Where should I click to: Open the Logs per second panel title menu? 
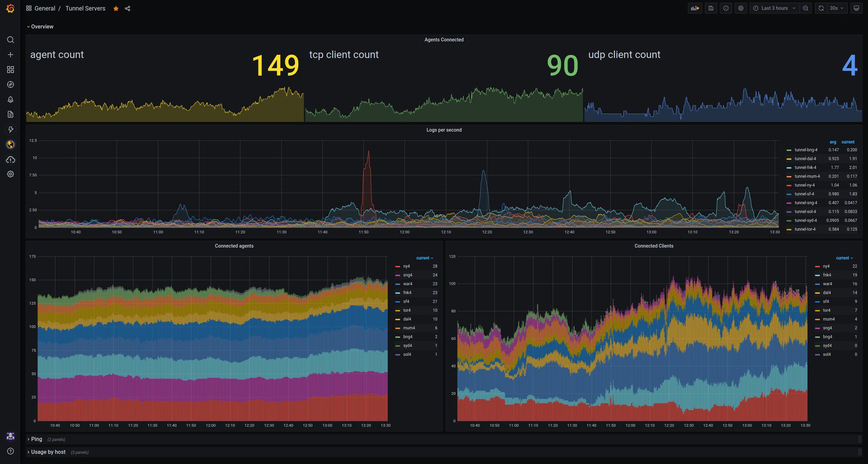click(444, 130)
